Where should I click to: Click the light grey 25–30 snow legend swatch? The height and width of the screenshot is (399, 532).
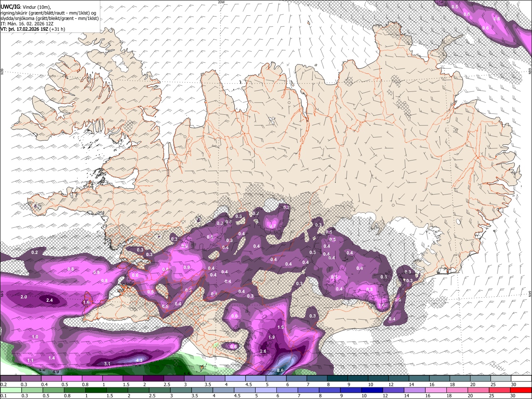point(501,378)
